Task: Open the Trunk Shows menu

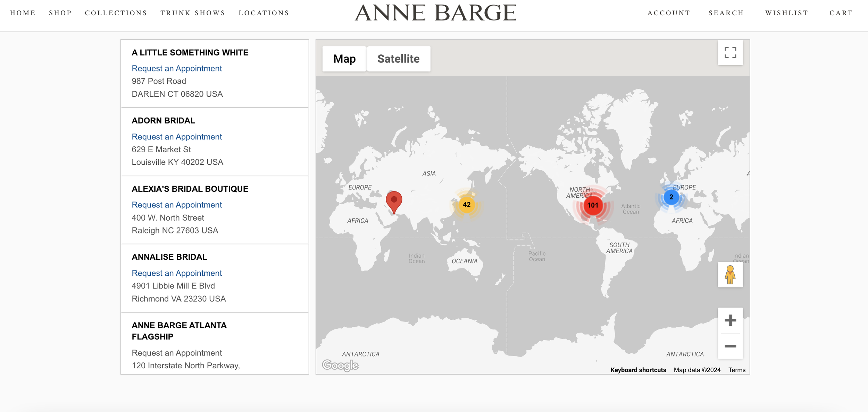Action: 193,13
